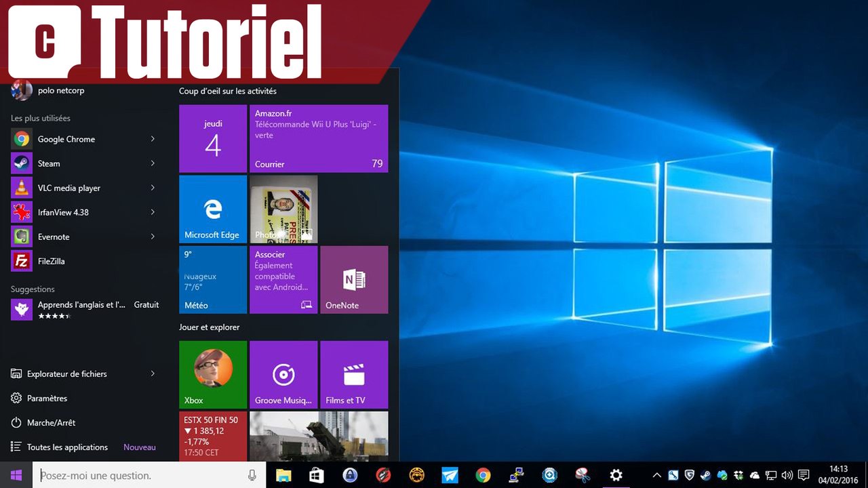Image resolution: width=868 pixels, height=488 pixels.
Task: Open the Action Center notifications icon
Action: (804, 475)
